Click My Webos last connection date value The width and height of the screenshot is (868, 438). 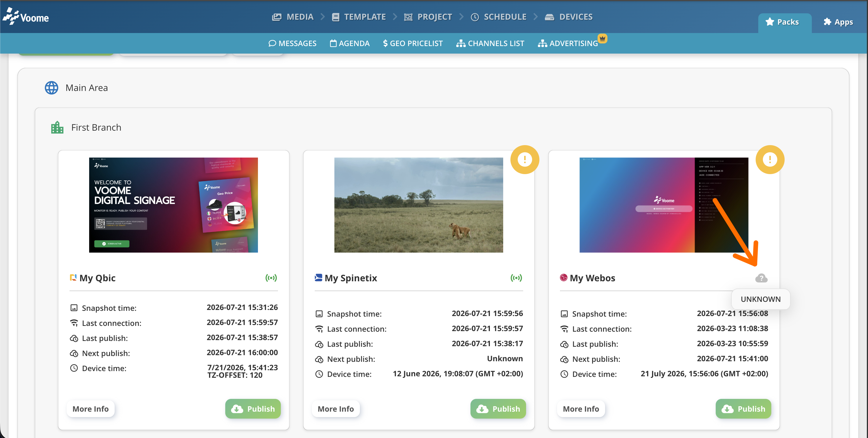point(733,329)
